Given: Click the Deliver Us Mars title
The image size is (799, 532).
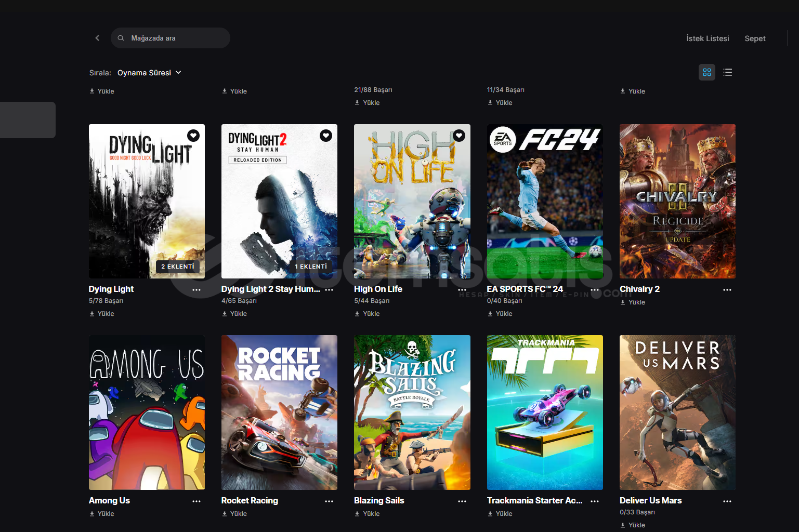Looking at the screenshot, I should click(x=650, y=500).
